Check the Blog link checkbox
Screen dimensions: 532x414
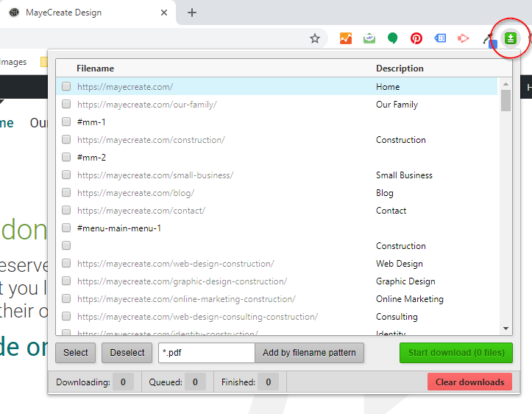(66, 192)
